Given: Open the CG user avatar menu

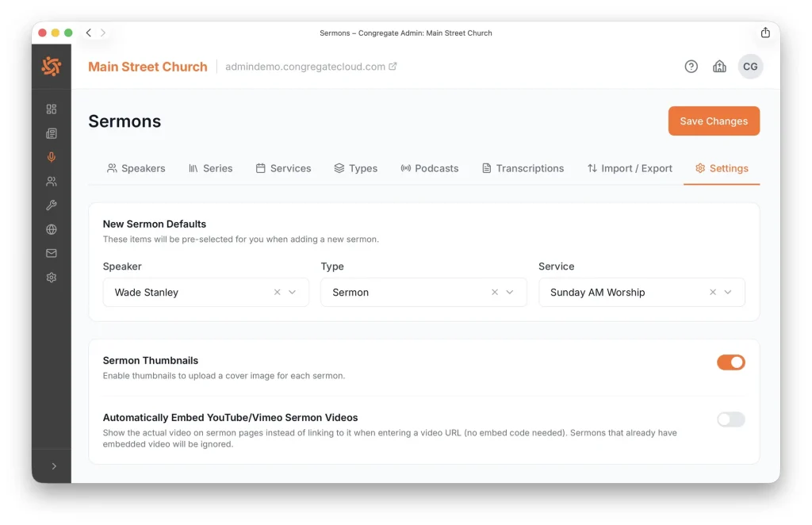Looking at the screenshot, I should (750, 67).
